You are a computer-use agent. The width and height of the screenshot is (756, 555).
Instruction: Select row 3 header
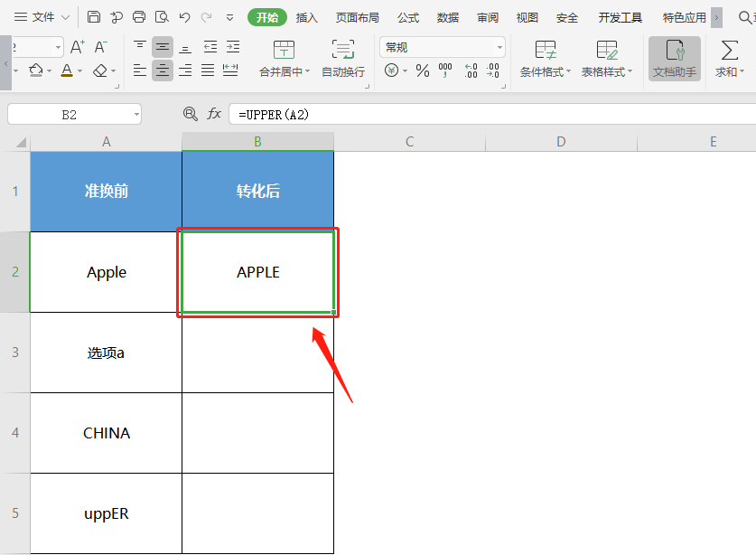pyautogui.click(x=15, y=353)
